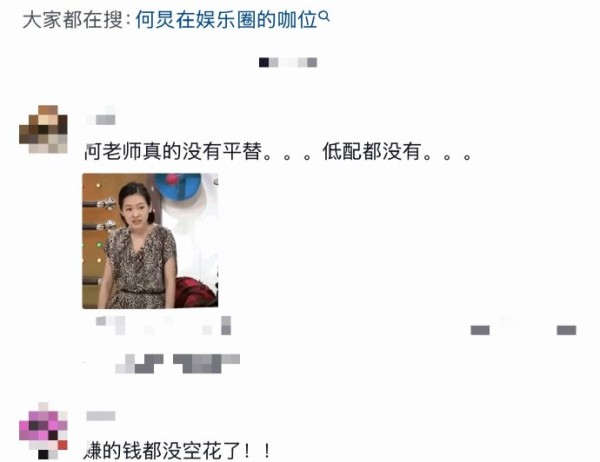Screen dimensions: 600x462
Task: Click the 大家都在搜 label
Action: [72, 20]
